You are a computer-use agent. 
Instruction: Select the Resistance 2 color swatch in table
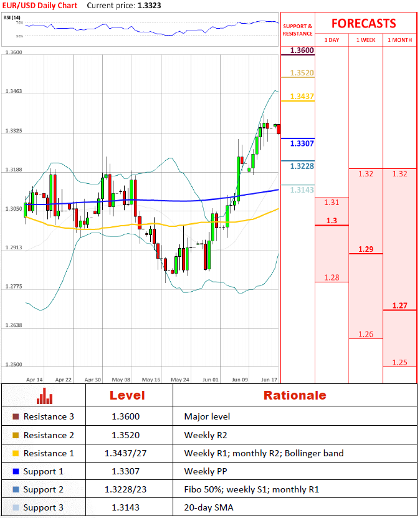16,435
